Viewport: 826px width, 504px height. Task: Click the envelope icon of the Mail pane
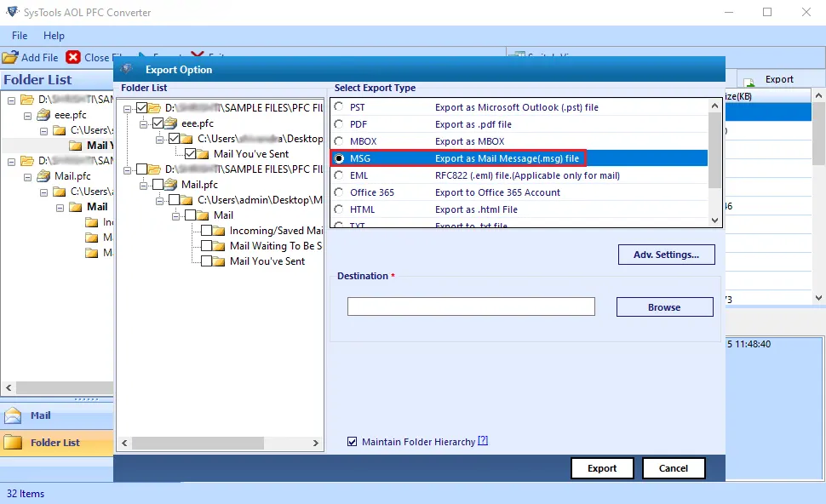click(x=13, y=415)
